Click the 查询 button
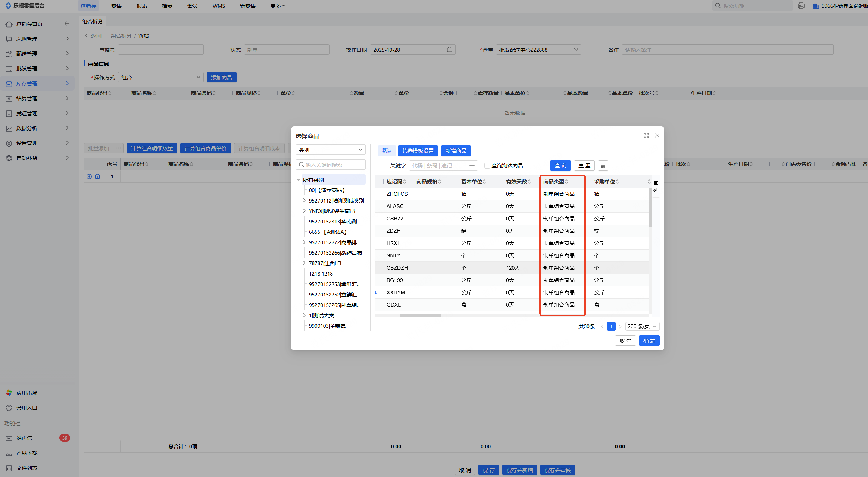The width and height of the screenshot is (868, 477). click(x=560, y=166)
